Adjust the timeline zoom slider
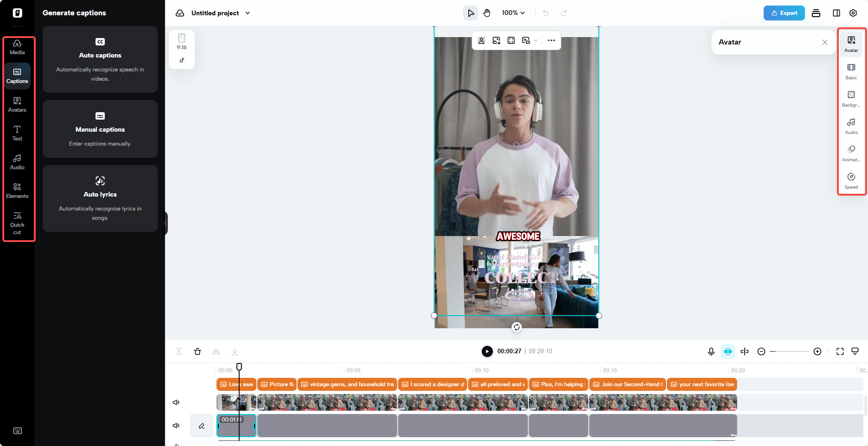 click(789, 351)
